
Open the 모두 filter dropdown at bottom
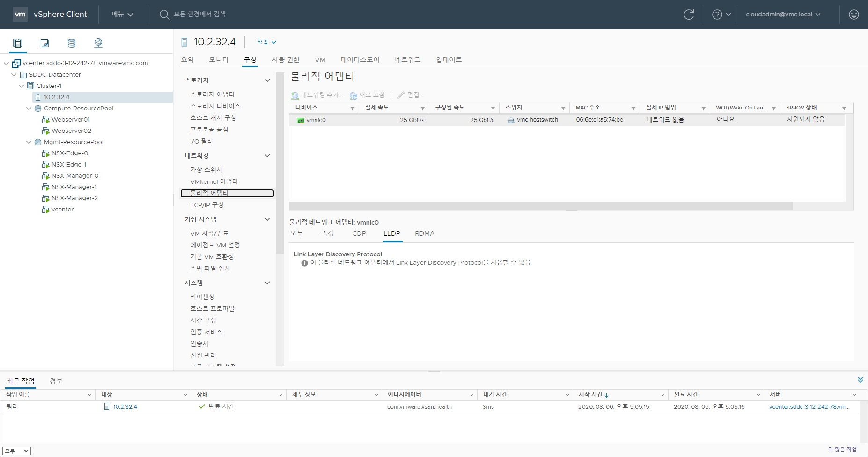16,451
